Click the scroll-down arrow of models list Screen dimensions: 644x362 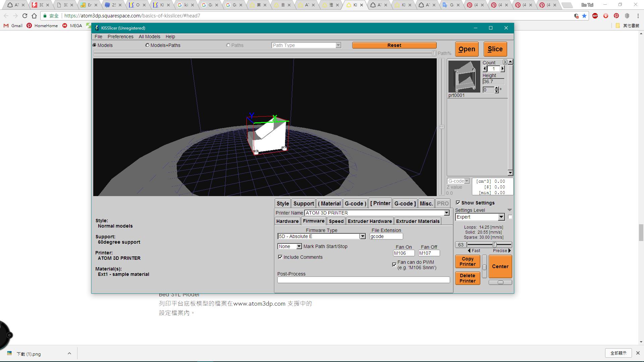coord(510,173)
